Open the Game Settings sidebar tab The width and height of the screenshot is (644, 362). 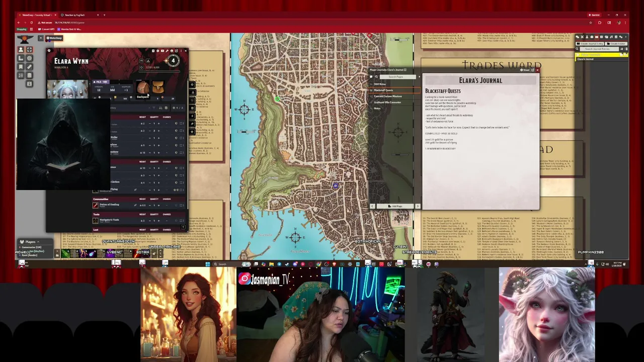(621, 37)
